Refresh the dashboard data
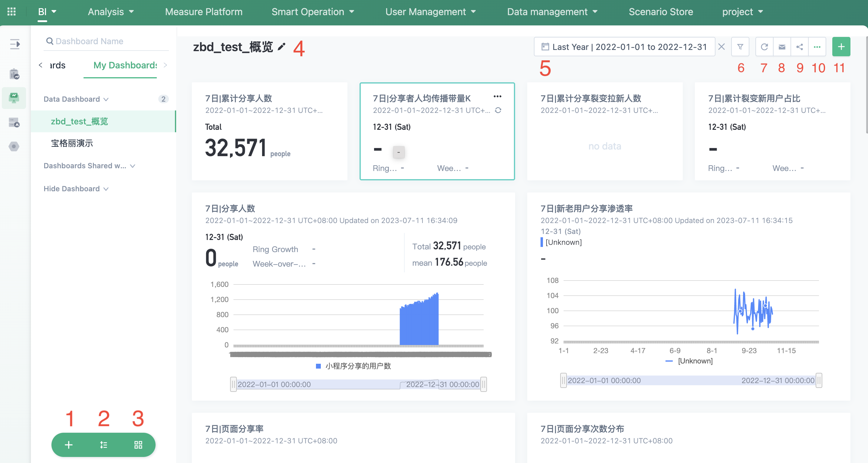Viewport: 868px width, 463px height. click(764, 47)
